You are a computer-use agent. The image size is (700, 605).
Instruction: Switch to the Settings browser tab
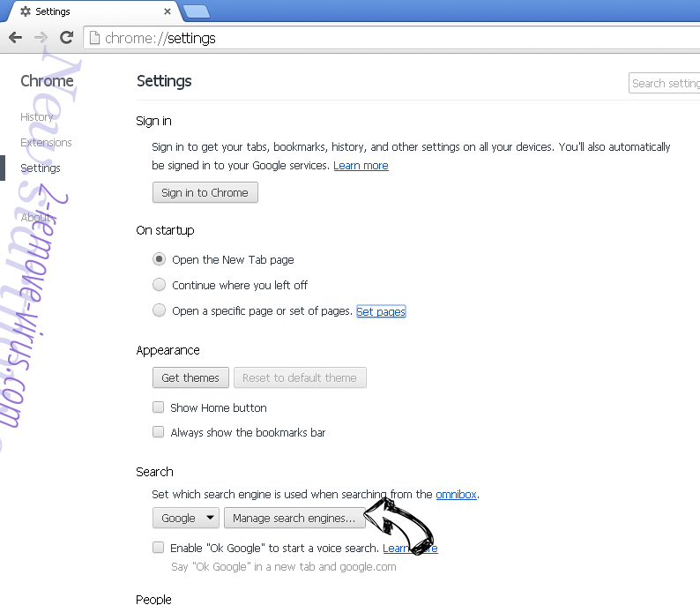click(x=92, y=11)
